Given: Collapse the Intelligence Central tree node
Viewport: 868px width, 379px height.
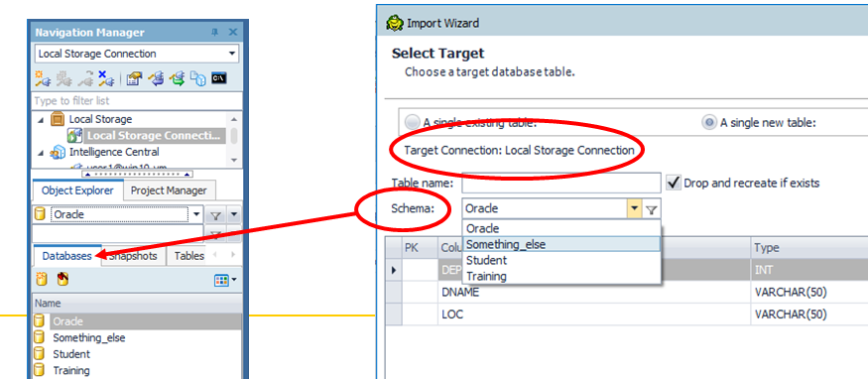Looking at the screenshot, I should point(42,152).
